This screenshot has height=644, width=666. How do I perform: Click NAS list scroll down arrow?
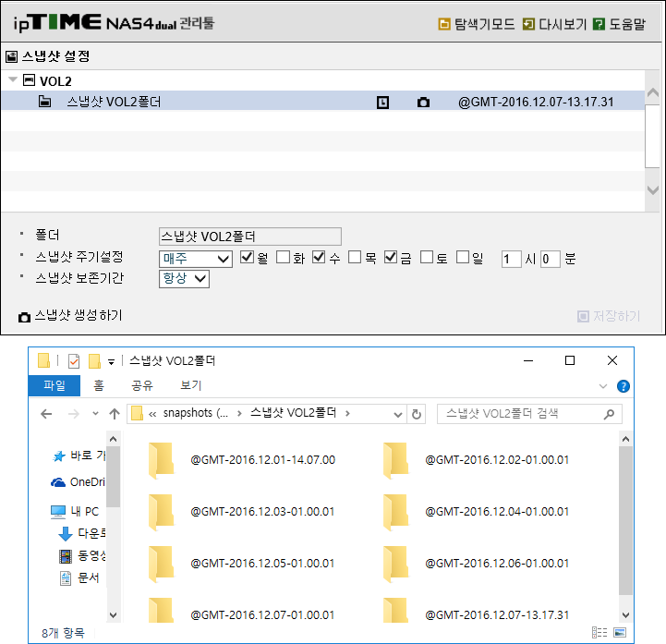point(653,189)
